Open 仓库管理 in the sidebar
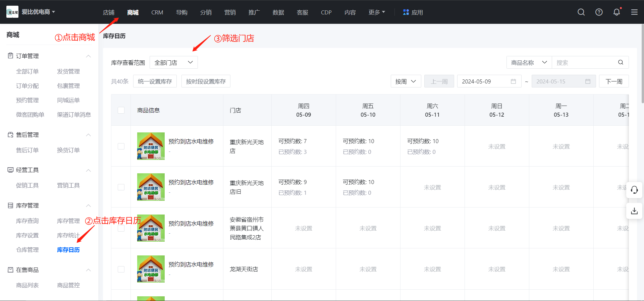This screenshot has width=644, height=301. click(27, 250)
